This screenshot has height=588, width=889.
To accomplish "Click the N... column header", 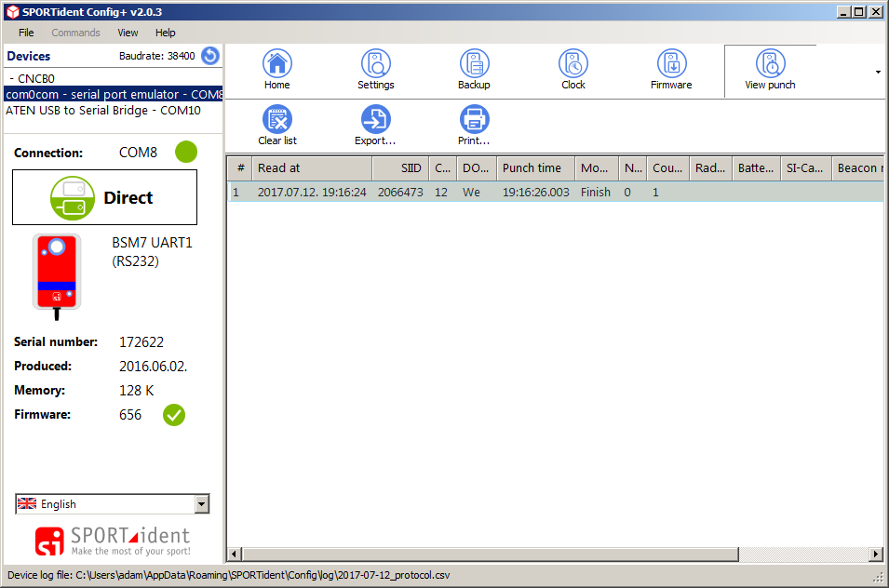I will click(633, 168).
